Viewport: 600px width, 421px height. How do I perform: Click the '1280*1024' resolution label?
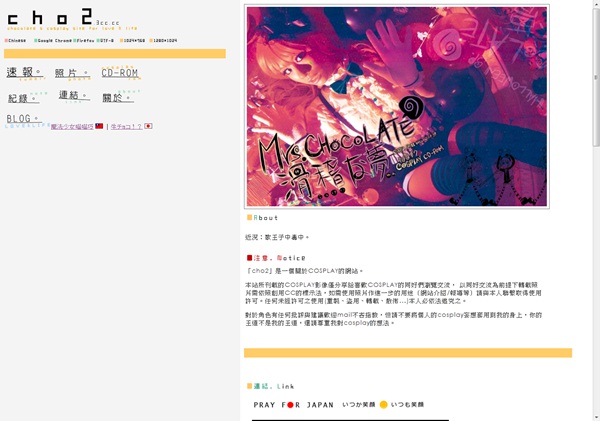click(163, 40)
